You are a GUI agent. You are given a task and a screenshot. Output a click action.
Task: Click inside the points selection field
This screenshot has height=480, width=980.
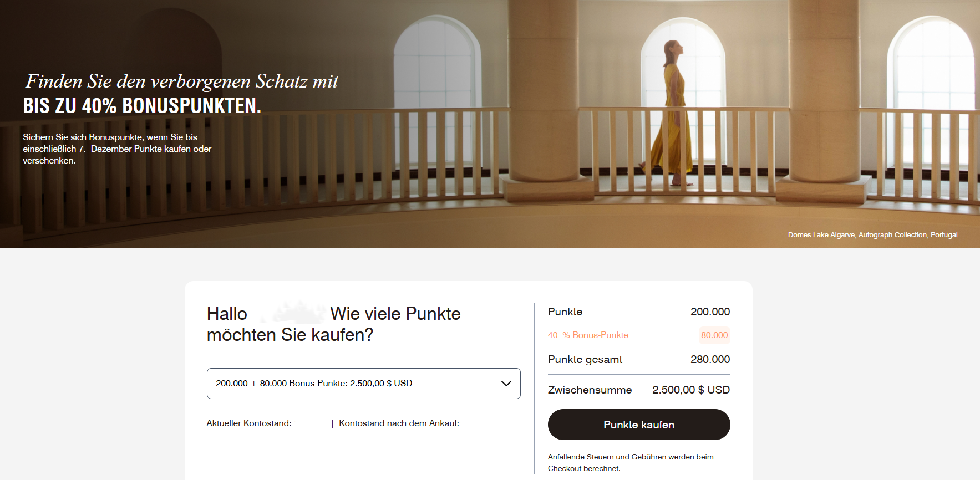pyautogui.click(x=363, y=383)
